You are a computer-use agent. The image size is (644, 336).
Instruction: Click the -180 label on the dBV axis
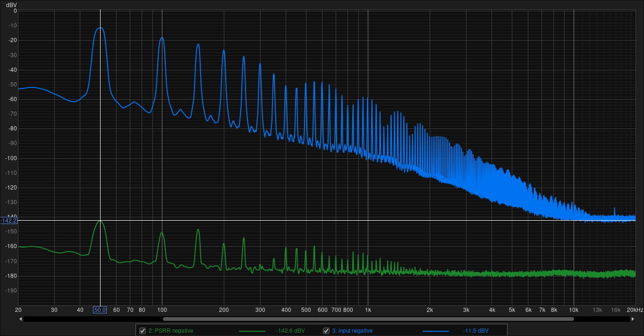tap(10, 276)
